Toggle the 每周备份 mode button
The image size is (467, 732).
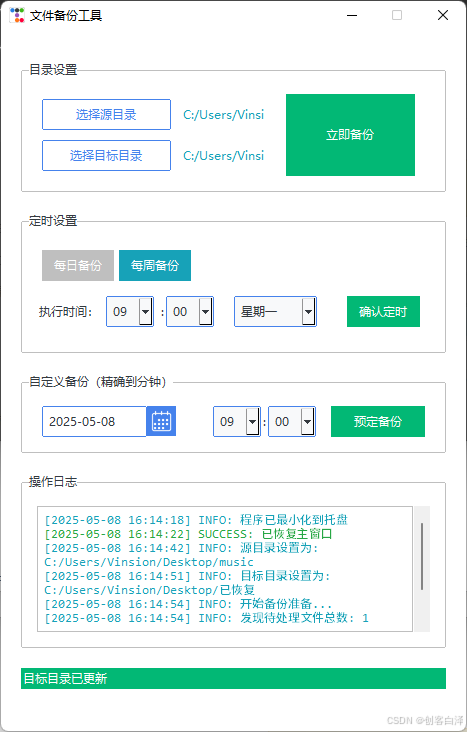point(155,266)
